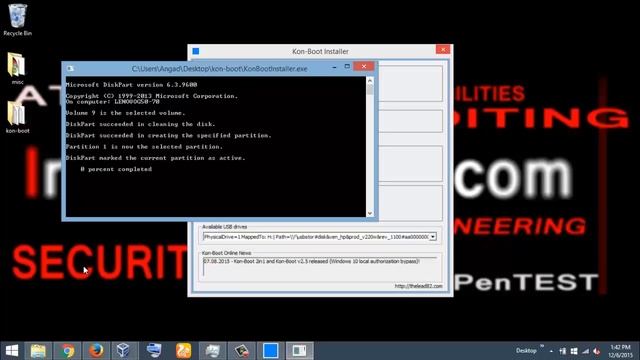Click 'DiskPart marked the current partition as active' line
Viewport: 640px width, 360px height.
tap(156, 158)
